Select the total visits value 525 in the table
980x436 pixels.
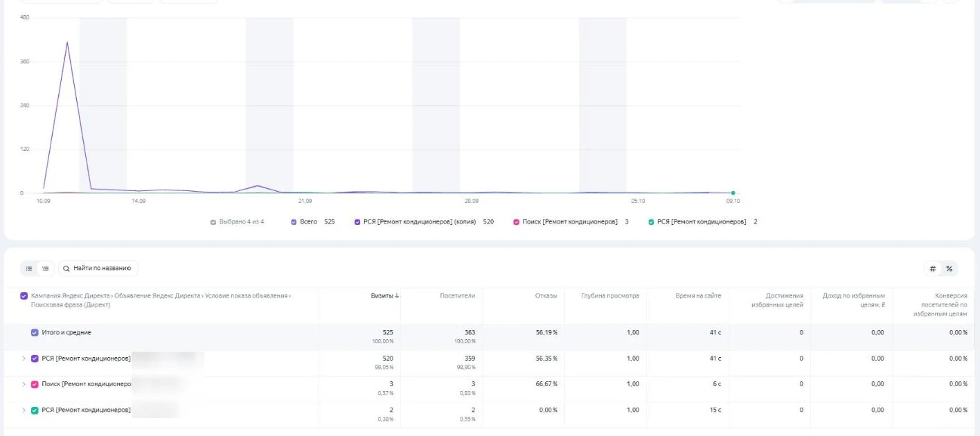[388, 333]
